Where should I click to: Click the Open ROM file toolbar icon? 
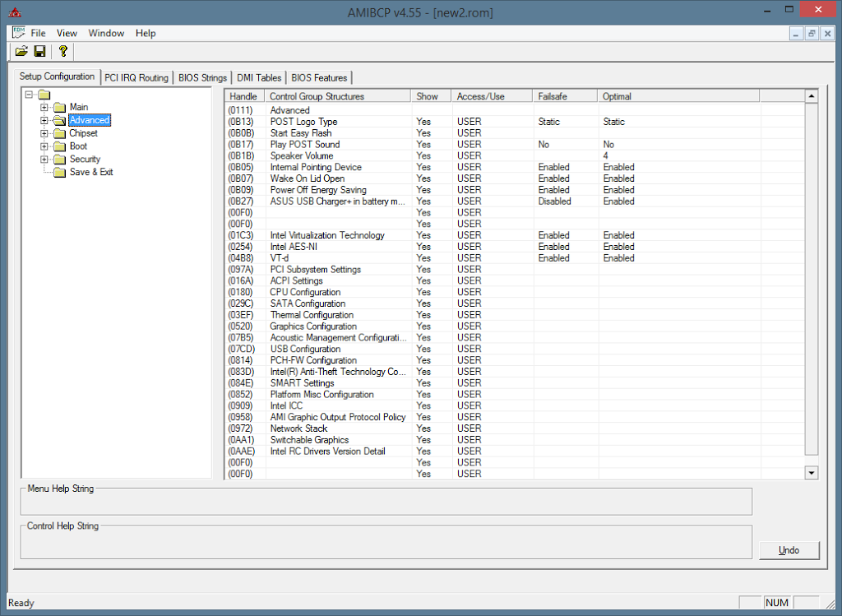point(21,52)
